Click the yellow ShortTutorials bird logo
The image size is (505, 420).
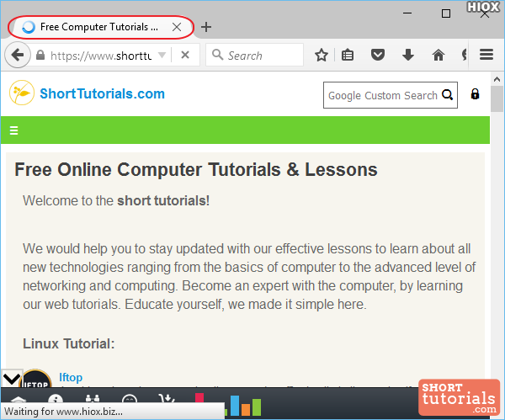(22, 93)
